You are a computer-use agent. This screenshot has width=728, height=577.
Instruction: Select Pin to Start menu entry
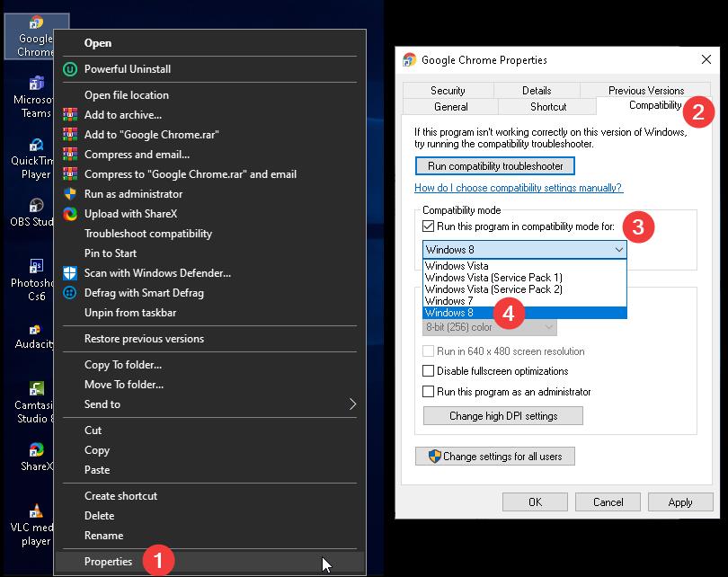[209, 253]
